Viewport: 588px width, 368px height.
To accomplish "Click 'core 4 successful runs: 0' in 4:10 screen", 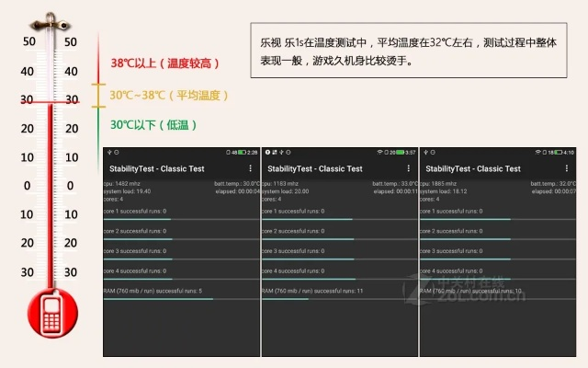I will [x=451, y=271].
